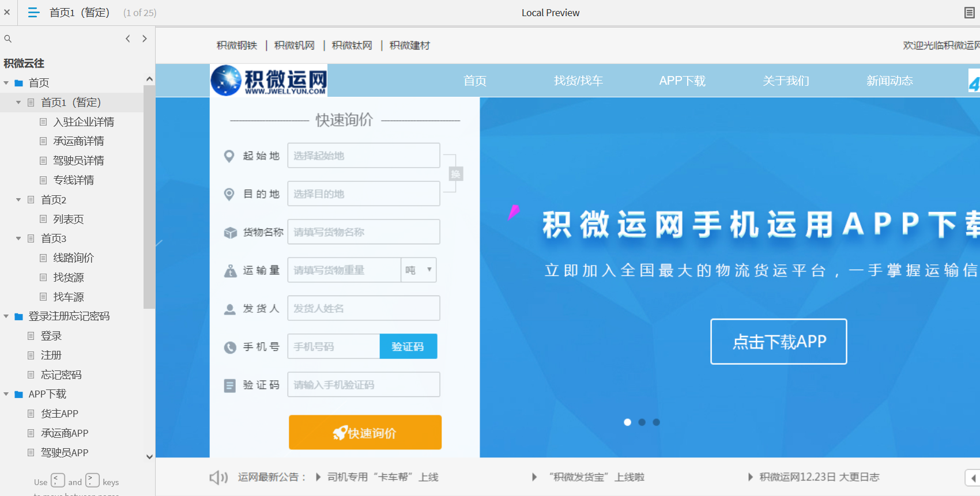
Task: Open 关于我们 in the navigation bar
Action: pos(786,81)
